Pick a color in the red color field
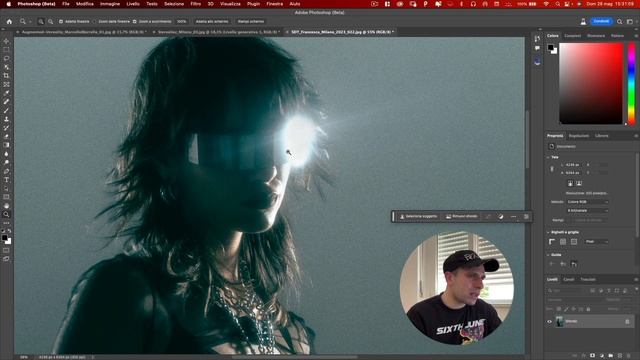Viewport: 640px width, 360px height. 591,83
